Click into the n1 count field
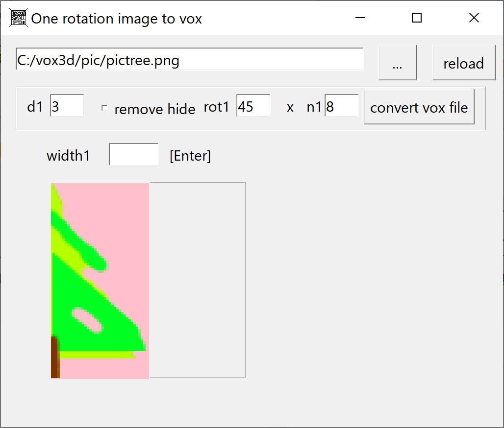Screen dimensions: 504x428 tap(341, 106)
